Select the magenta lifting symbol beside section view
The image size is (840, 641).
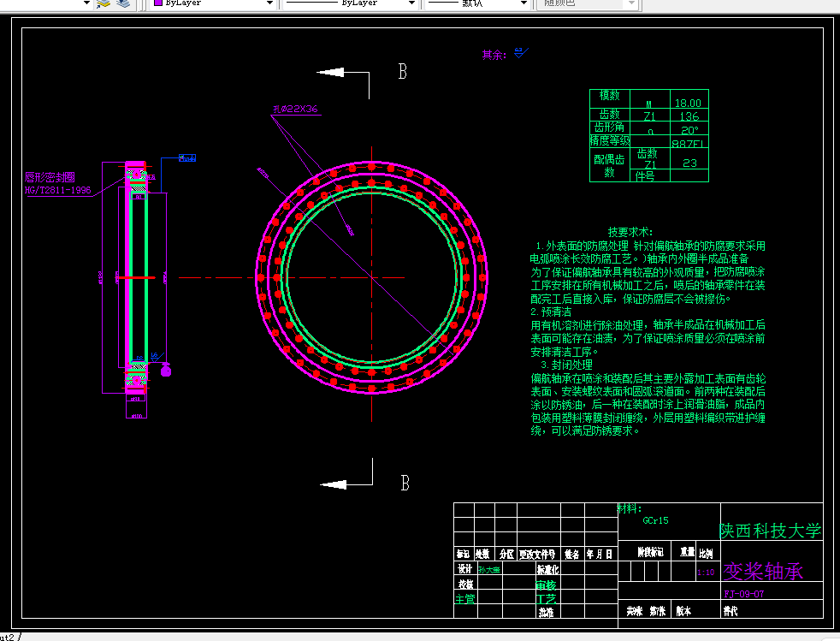pos(166,370)
